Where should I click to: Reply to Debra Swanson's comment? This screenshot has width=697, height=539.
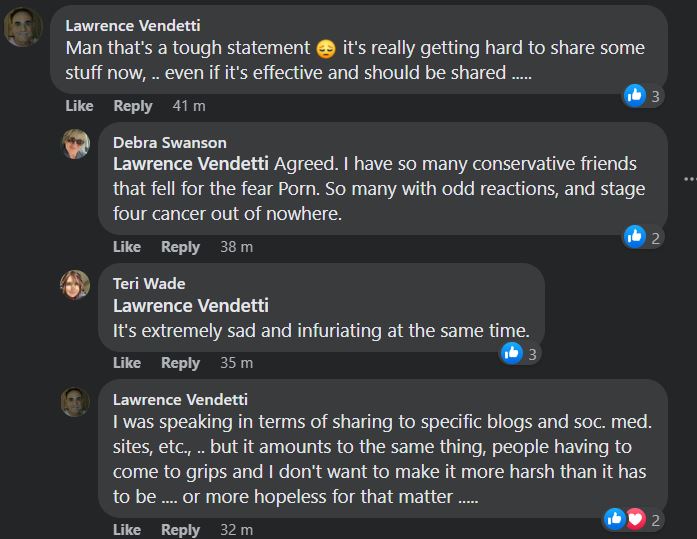[x=180, y=247]
